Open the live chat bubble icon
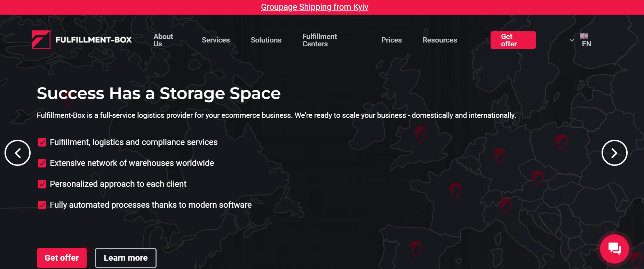The height and width of the screenshot is (269, 644). [614, 248]
